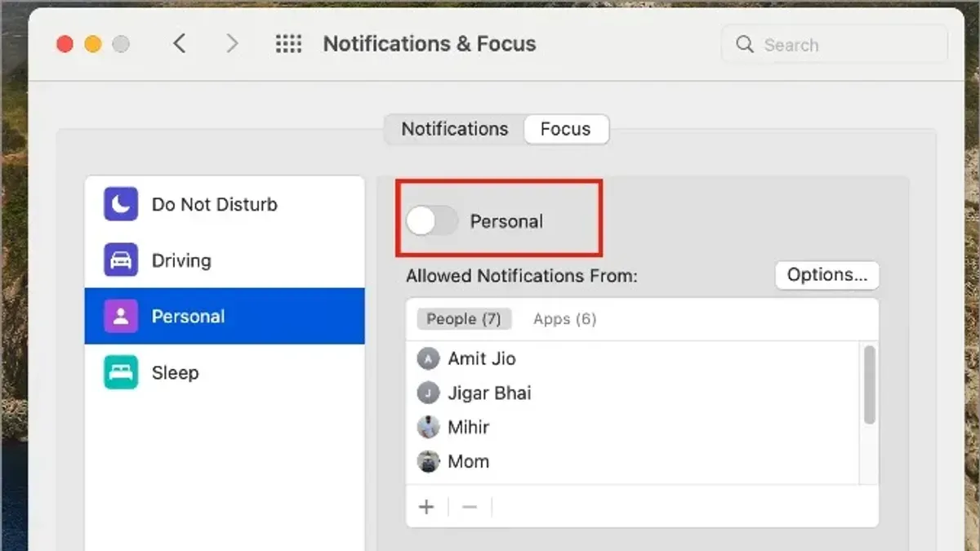Add a person with the plus button
The height and width of the screenshot is (551, 980).
[x=426, y=507]
